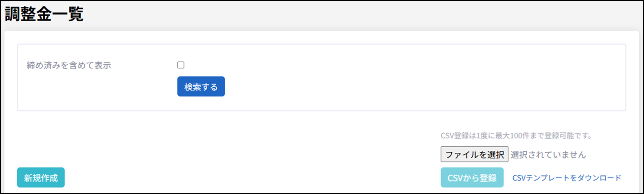Register adjustments using CSVから登録
This screenshot has height=194, width=644.
coord(472,178)
